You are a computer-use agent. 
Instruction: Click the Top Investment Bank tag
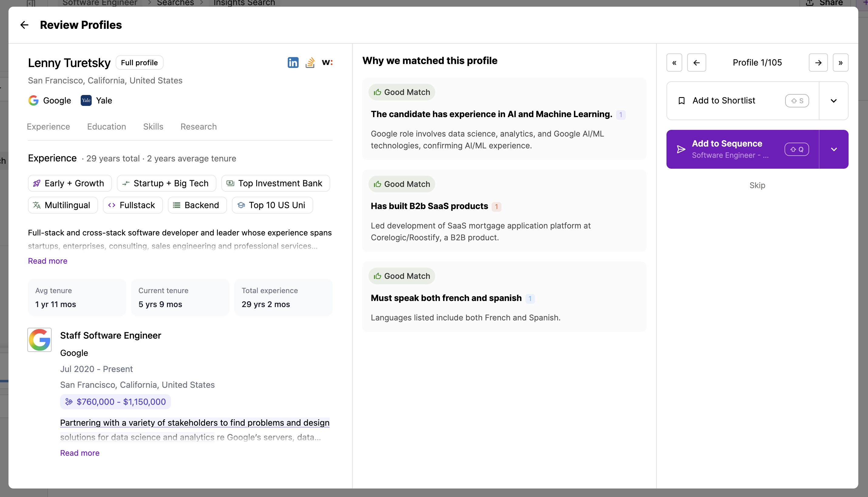tap(276, 183)
